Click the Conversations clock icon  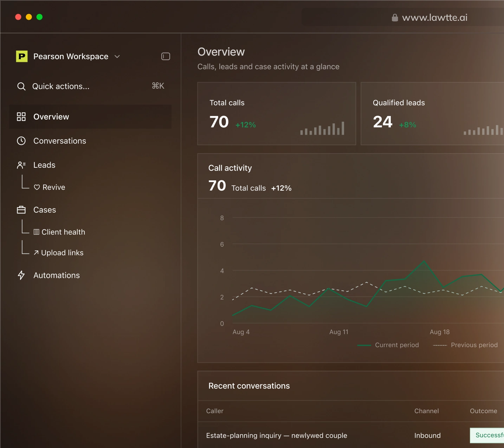pos(21,141)
